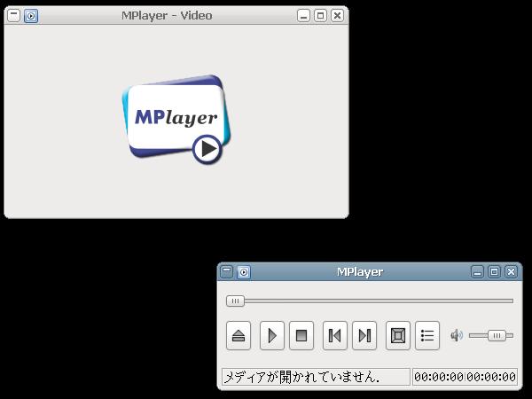The height and width of the screenshot is (399, 532).
Task: Skip to the previous track
Action: coord(335,335)
